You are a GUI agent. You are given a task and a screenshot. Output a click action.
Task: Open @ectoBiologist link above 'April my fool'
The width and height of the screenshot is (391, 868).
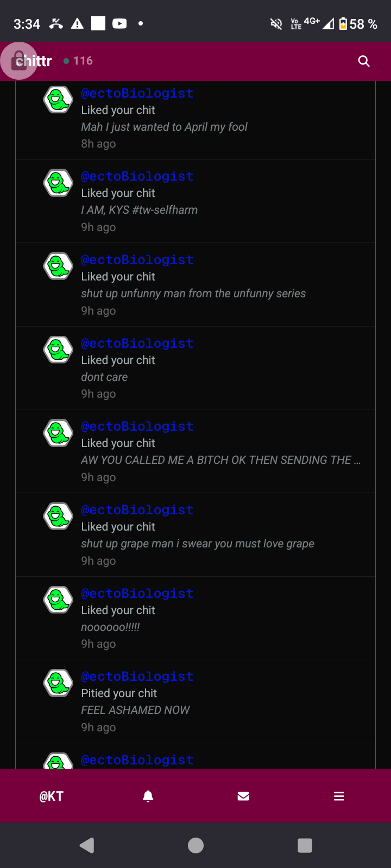point(137,93)
